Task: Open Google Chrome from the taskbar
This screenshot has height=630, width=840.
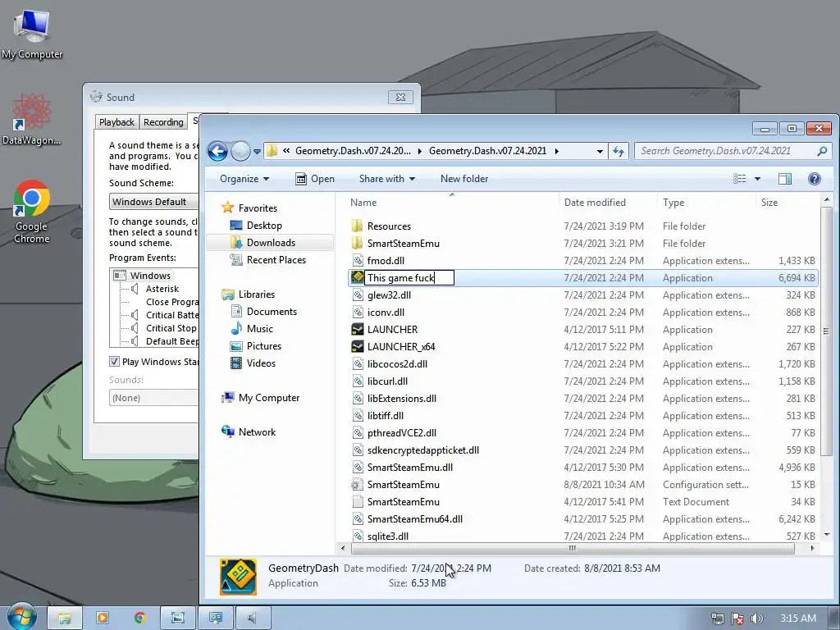Action: (x=139, y=618)
